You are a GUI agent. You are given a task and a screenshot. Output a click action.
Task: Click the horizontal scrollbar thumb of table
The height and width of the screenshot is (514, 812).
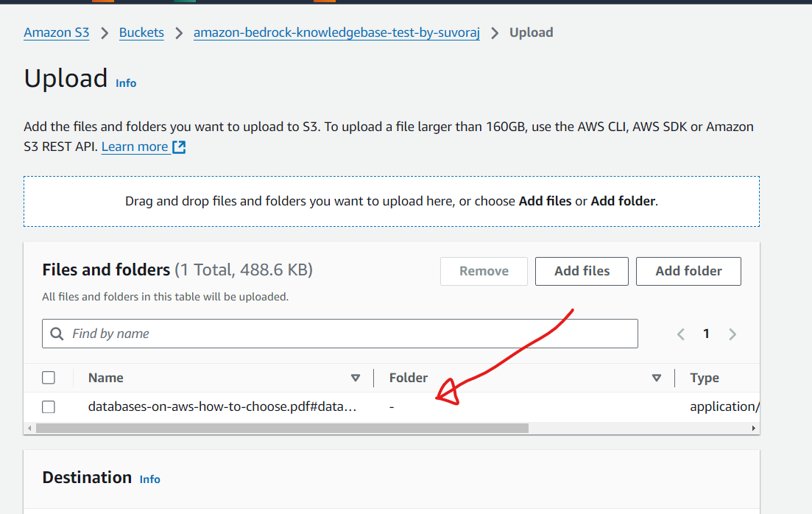pyautogui.click(x=282, y=428)
